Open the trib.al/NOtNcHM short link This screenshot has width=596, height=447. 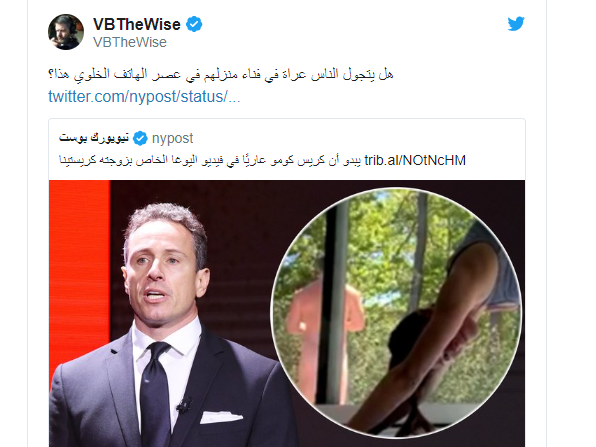click(x=415, y=160)
